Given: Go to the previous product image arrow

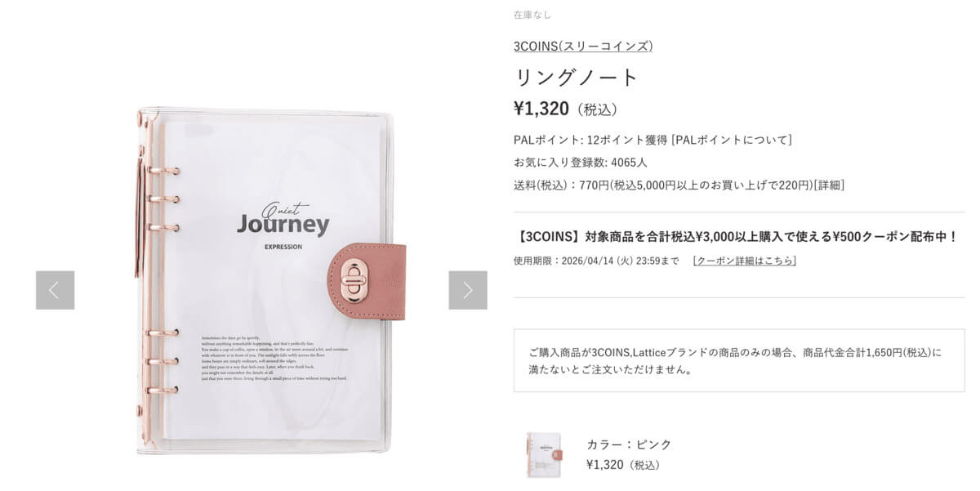Looking at the screenshot, I should point(55,290).
